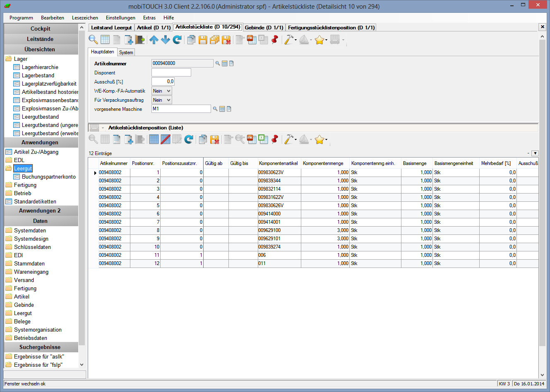Create a new record in the upper toolbar

point(129,40)
